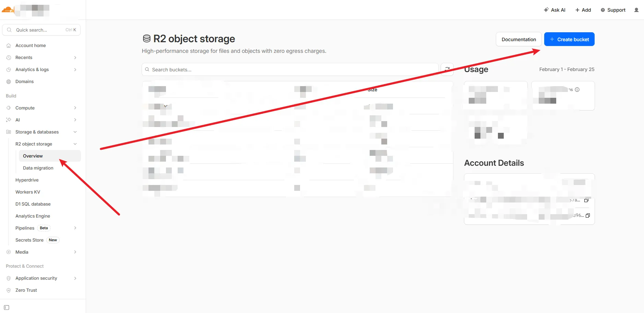
Task: Collapse the R2 object storage submenu
Action: (x=75, y=144)
